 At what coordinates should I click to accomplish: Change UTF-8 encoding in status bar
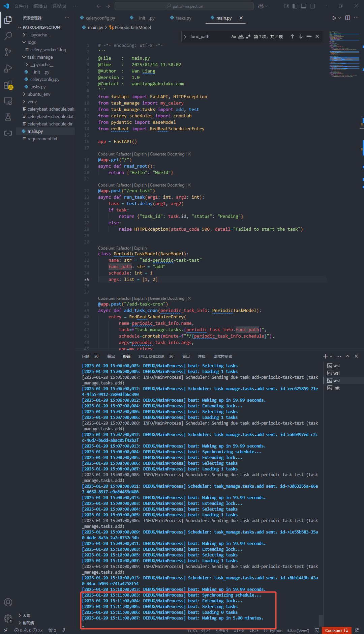239,630
